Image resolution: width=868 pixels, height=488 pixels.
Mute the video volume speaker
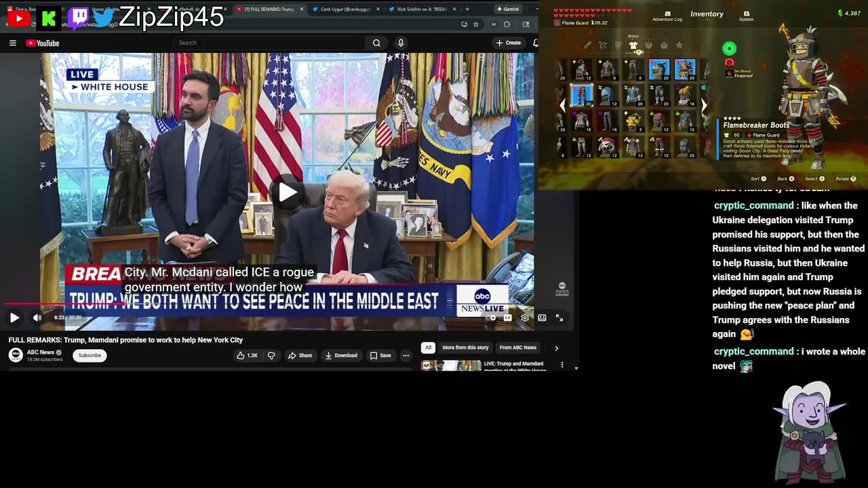click(x=37, y=317)
